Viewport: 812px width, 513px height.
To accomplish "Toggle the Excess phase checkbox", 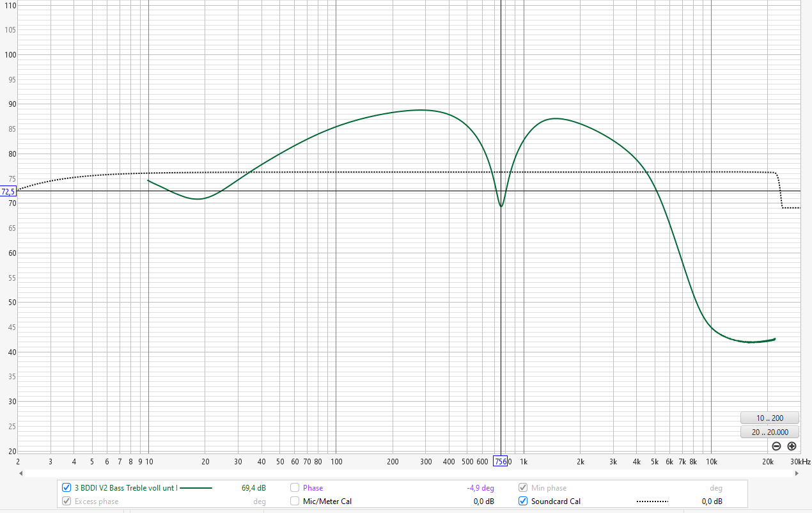I will [x=66, y=501].
